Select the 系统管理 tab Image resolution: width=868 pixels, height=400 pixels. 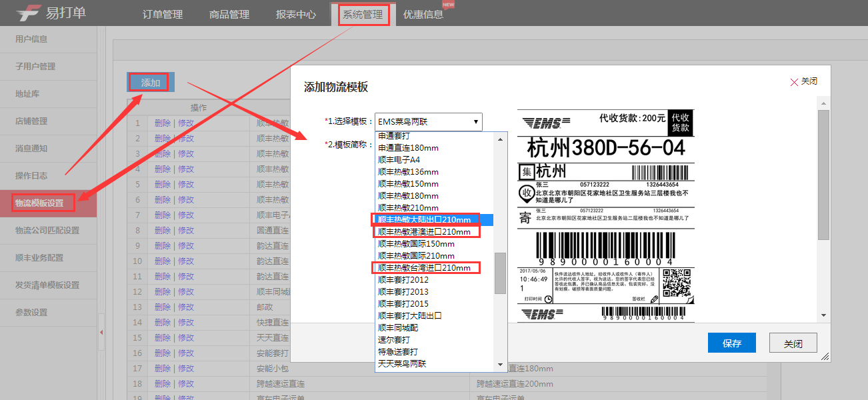363,14
